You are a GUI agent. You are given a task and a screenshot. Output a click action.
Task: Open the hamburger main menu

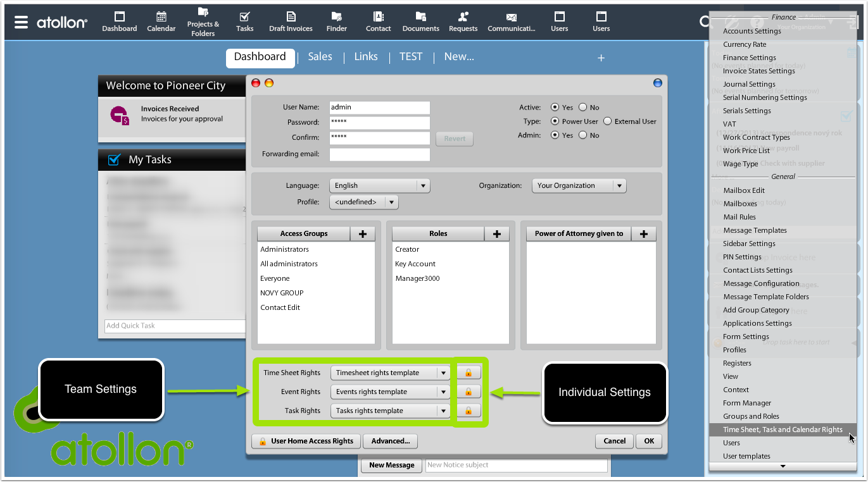[x=21, y=22]
